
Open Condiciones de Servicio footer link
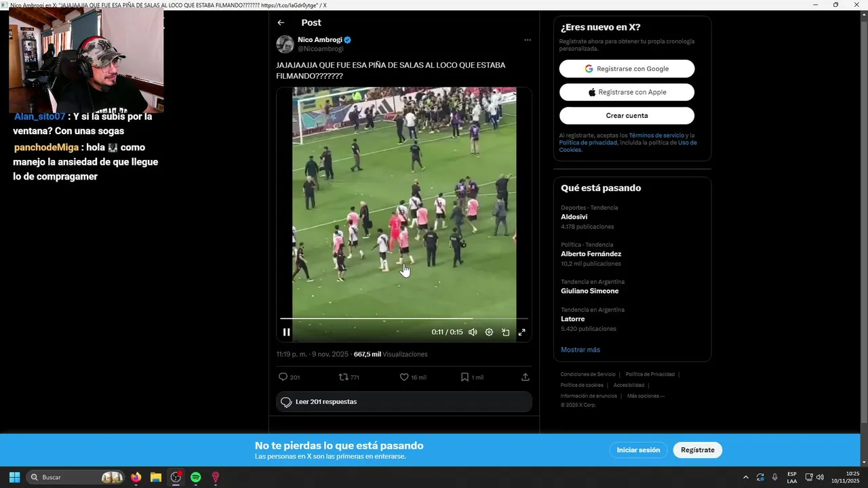tap(588, 374)
